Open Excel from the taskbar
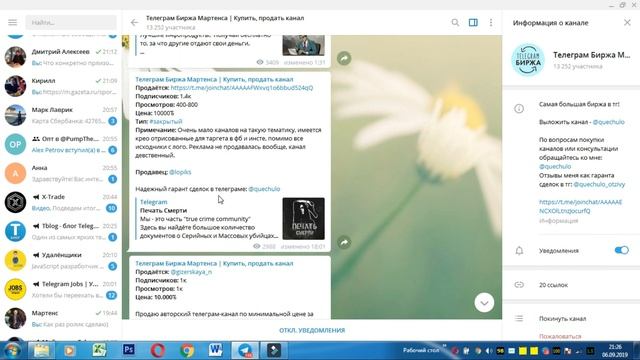This screenshot has height=360, width=640. (x=99, y=351)
